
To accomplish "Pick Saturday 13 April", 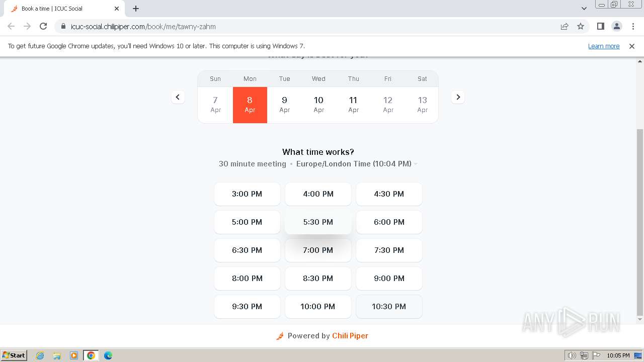I will click(x=422, y=105).
